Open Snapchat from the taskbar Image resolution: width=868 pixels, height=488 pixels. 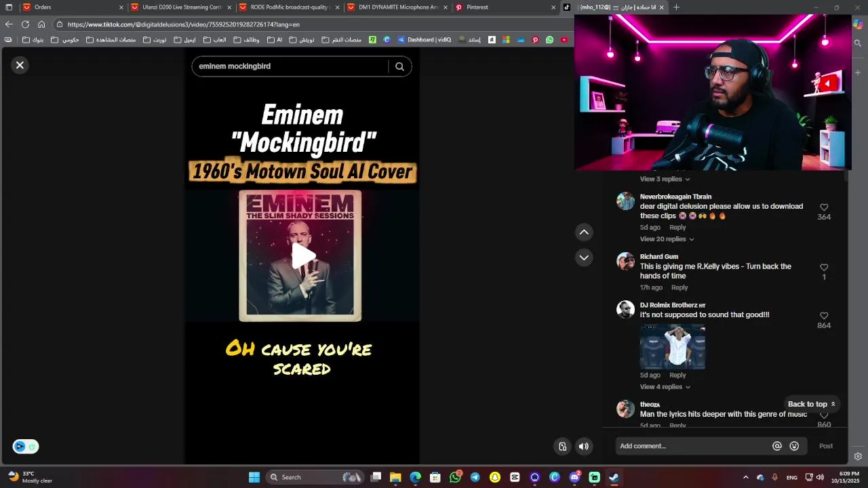click(495, 477)
